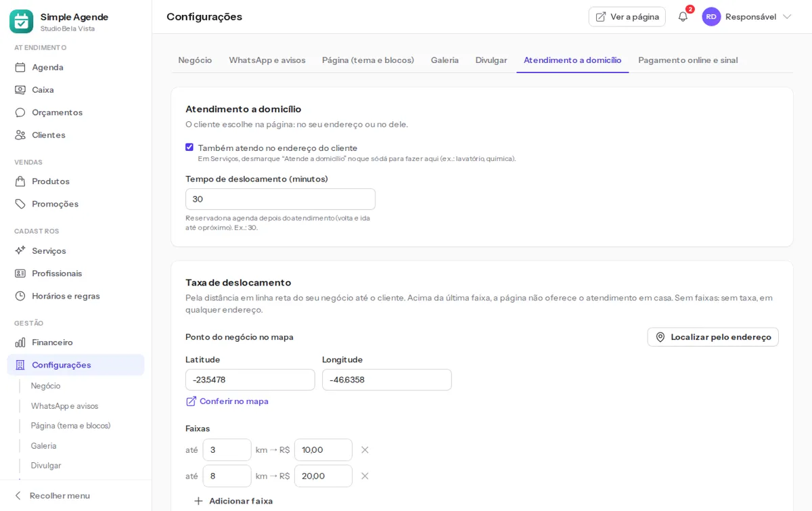Open Pagamento online e sinal tab
812x511 pixels.
point(688,60)
